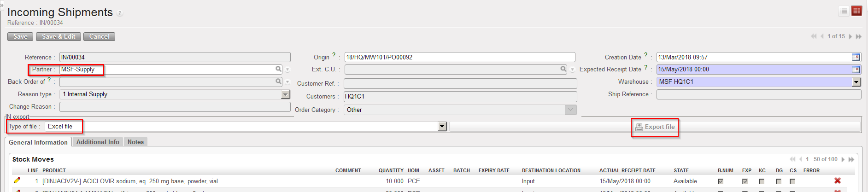The width and height of the screenshot is (868, 192).
Task: Click Save button
Action: click(20, 36)
